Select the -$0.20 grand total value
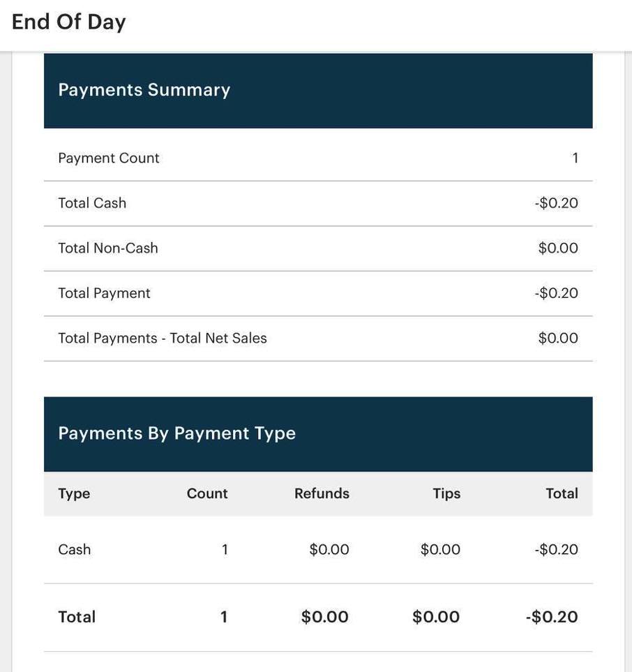 552,615
